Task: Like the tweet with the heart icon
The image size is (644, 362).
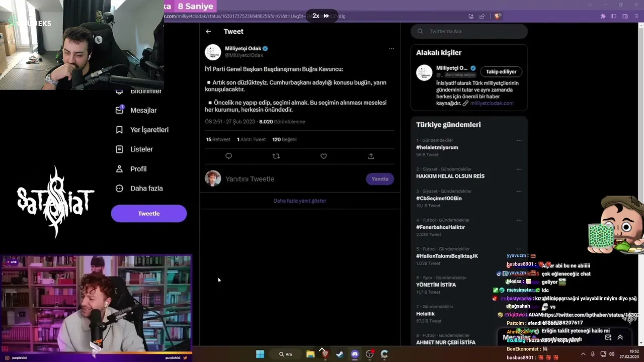Action: [324, 156]
